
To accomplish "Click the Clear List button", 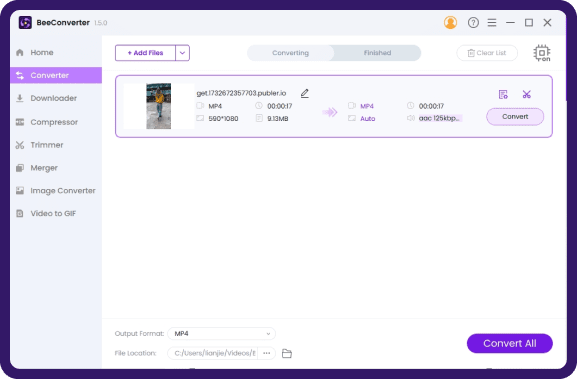I will tap(487, 53).
